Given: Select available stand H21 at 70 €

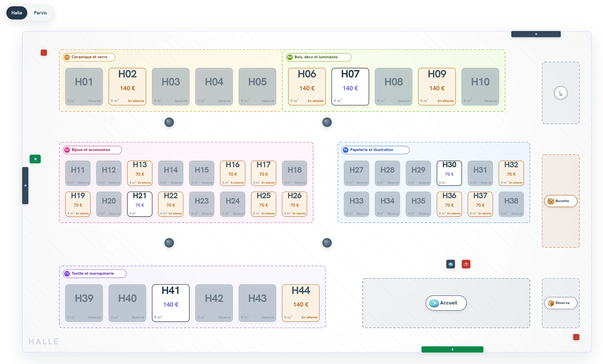Looking at the screenshot, I should pos(140,204).
